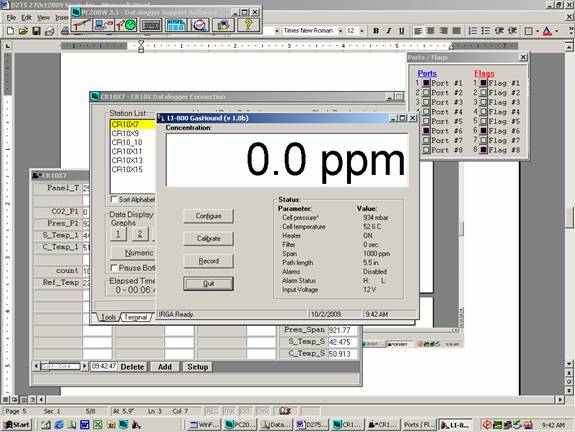The height and width of the screenshot is (432, 575).
Task: Toggle Flag #8 checkbox
Action: (x=484, y=150)
